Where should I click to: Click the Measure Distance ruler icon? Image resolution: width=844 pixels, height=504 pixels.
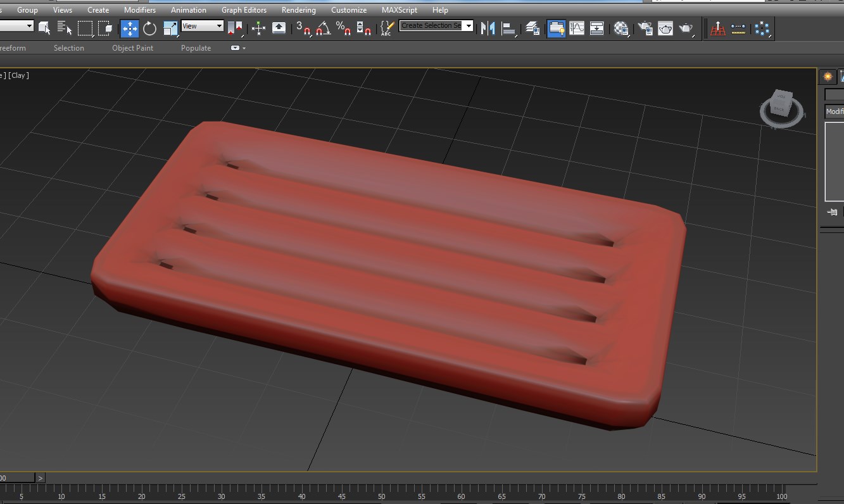(x=738, y=28)
